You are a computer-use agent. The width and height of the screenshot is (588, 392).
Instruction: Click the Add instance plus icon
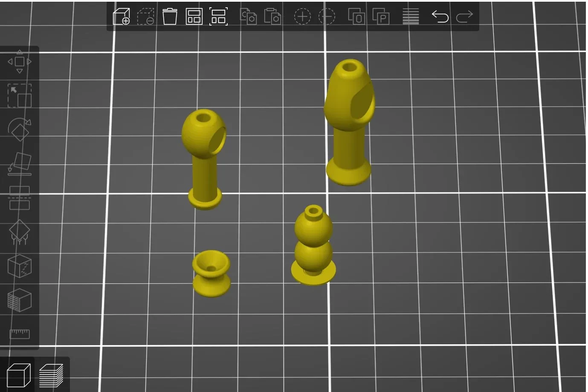(x=302, y=17)
